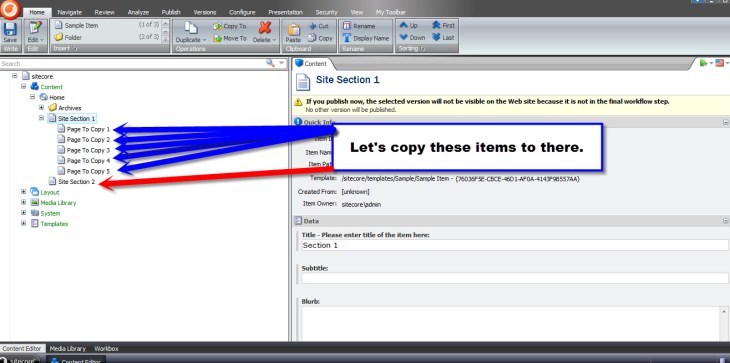Open the Review ribbon tab
The width and height of the screenshot is (730, 363).
click(104, 13)
